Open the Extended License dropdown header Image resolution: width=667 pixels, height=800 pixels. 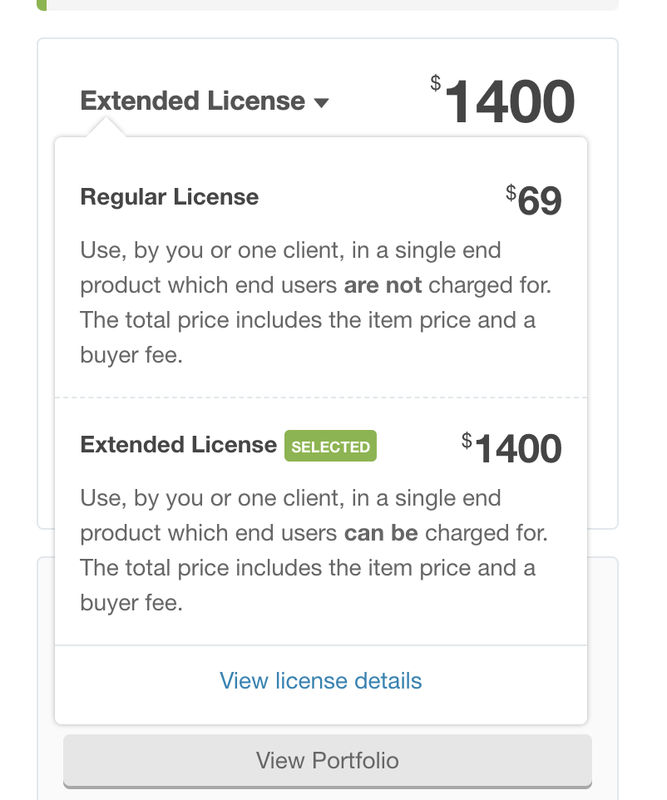192,101
